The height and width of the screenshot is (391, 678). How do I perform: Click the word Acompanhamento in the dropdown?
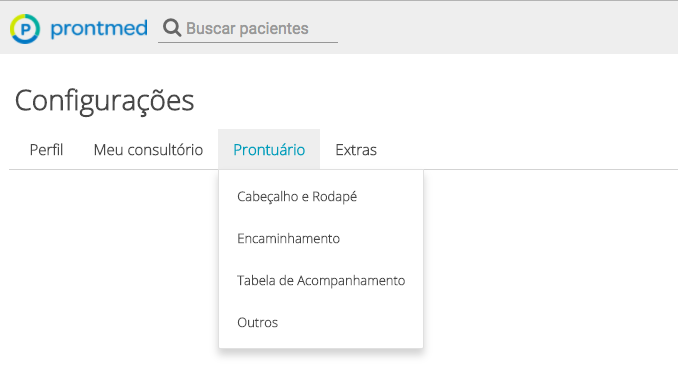[351, 281]
